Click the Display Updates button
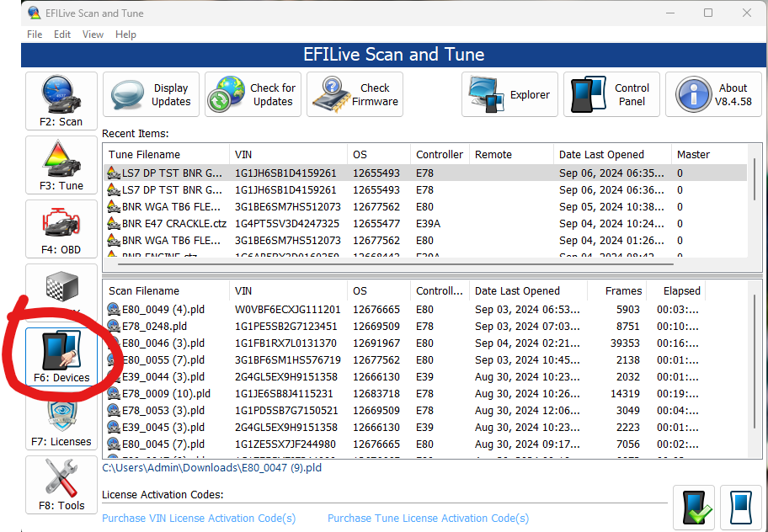 [151, 94]
